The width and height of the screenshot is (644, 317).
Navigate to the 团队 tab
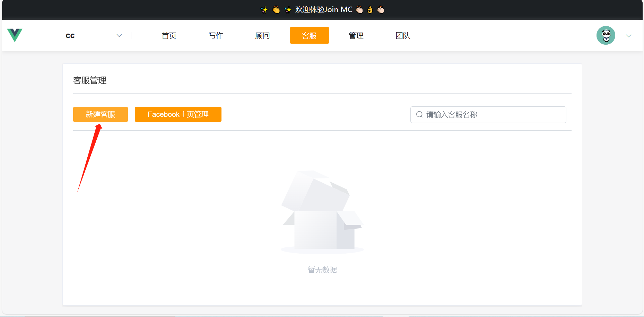click(x=403, y=36)
